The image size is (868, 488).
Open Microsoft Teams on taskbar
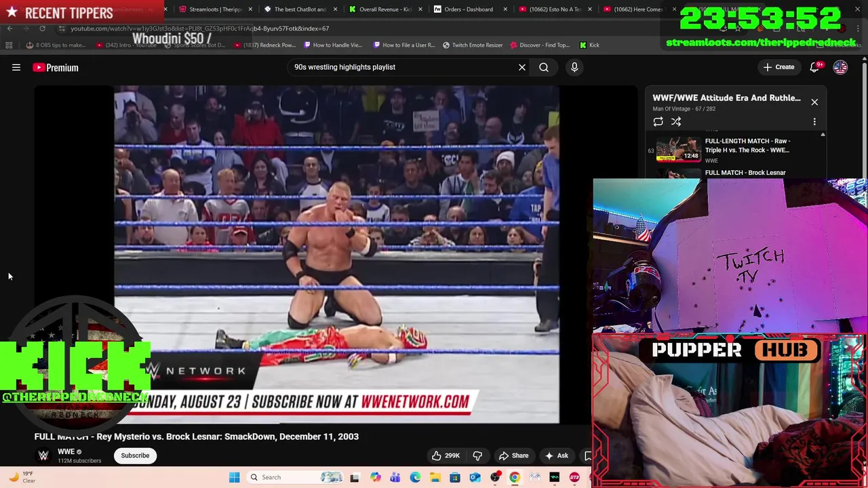395,477
